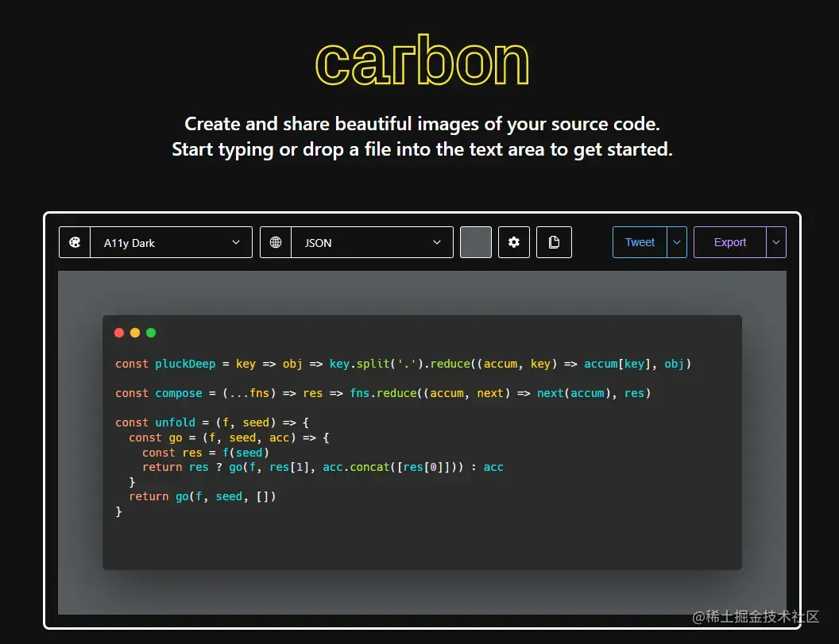Click the green window dot
839x644 pixels.
pyautogui.click(x=151, y=333)
